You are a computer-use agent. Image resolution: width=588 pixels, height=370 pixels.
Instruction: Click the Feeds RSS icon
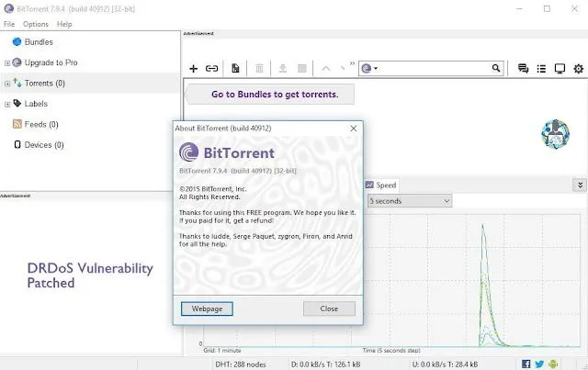(x=17, y=124)
